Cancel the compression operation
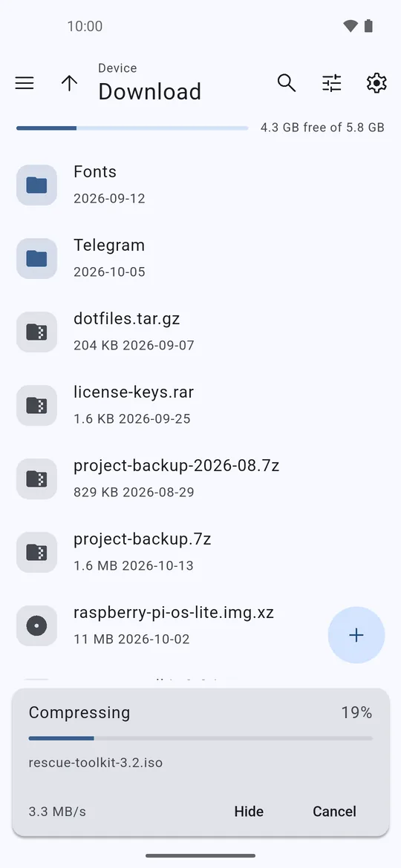 334,812
